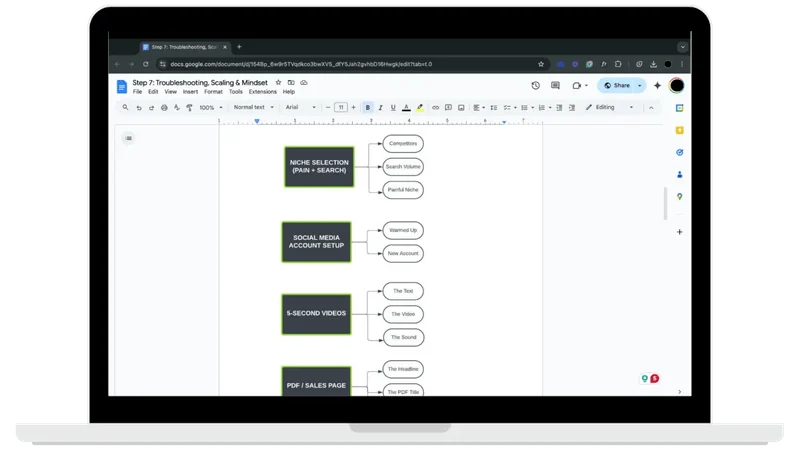Screen dimensions: 800x450
Task: Open Tasks in the side panel
Action: tap(680, 153)
